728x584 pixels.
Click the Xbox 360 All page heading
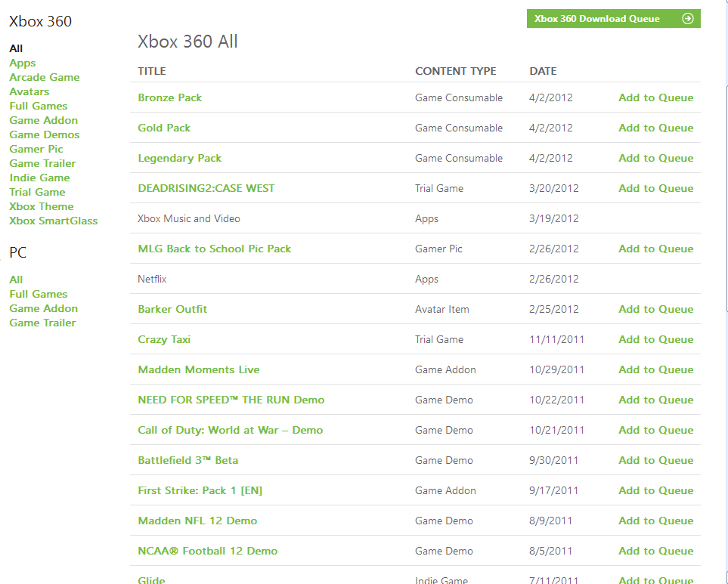pyautogui.click(x=187, y=42)
